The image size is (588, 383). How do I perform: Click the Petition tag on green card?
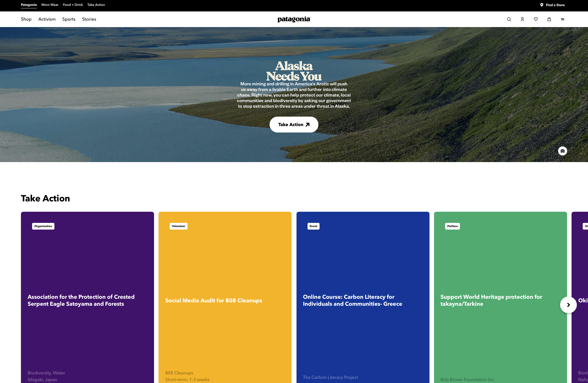click(452, 226)
